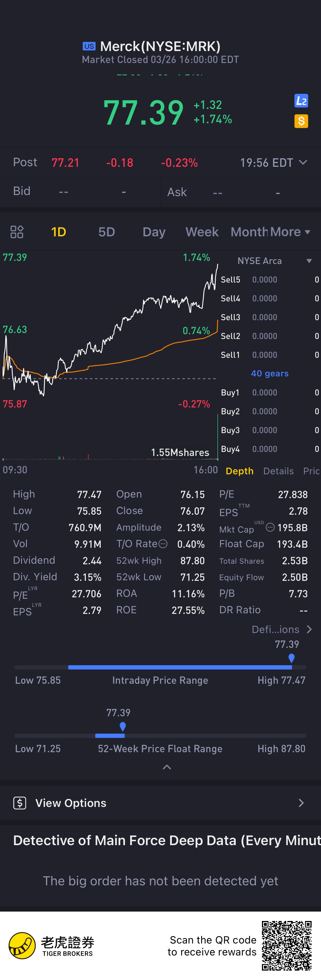Viewport: 321px width, 980px height.
Task: Tap the info icon beside T/O Rate
Action: click(163, 544)
